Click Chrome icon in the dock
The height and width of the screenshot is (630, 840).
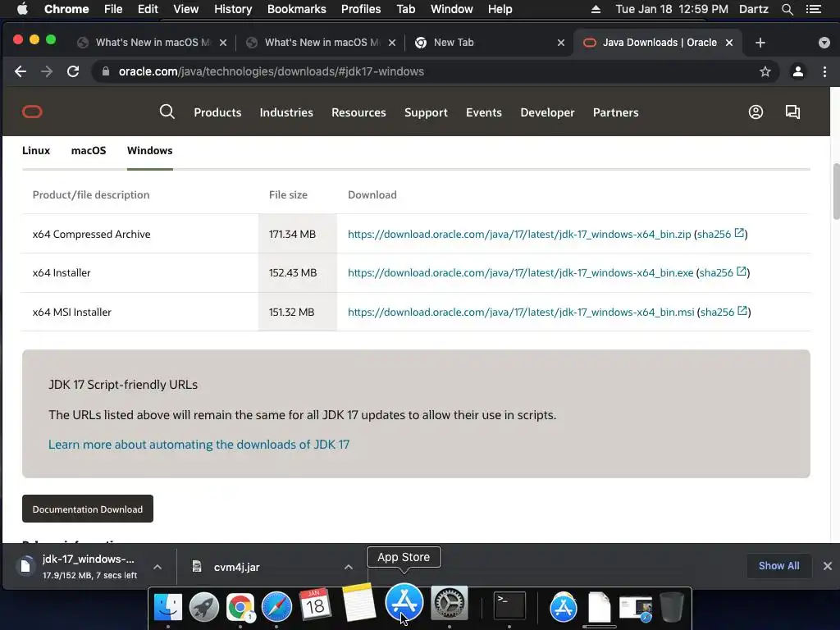[x=240, y=607]
